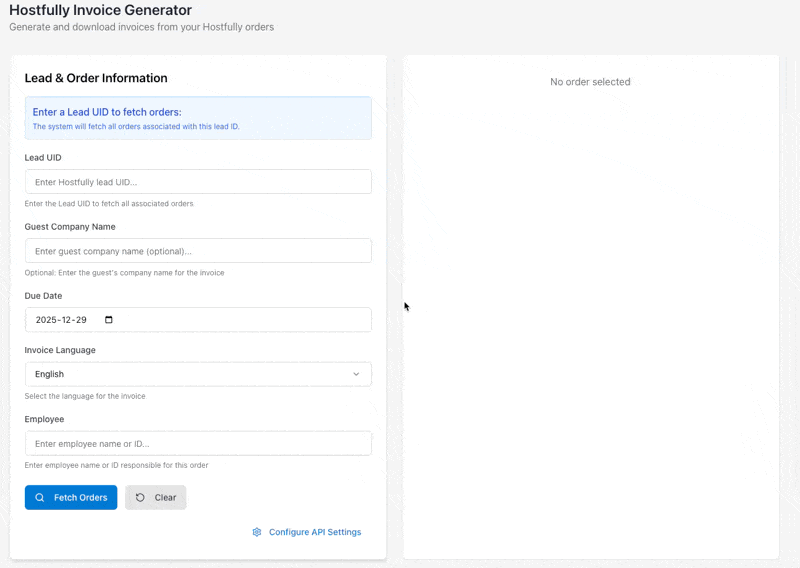Click the Fetch Orders button
This screenshot has width=800, height=568.
[x=71, y=497]
